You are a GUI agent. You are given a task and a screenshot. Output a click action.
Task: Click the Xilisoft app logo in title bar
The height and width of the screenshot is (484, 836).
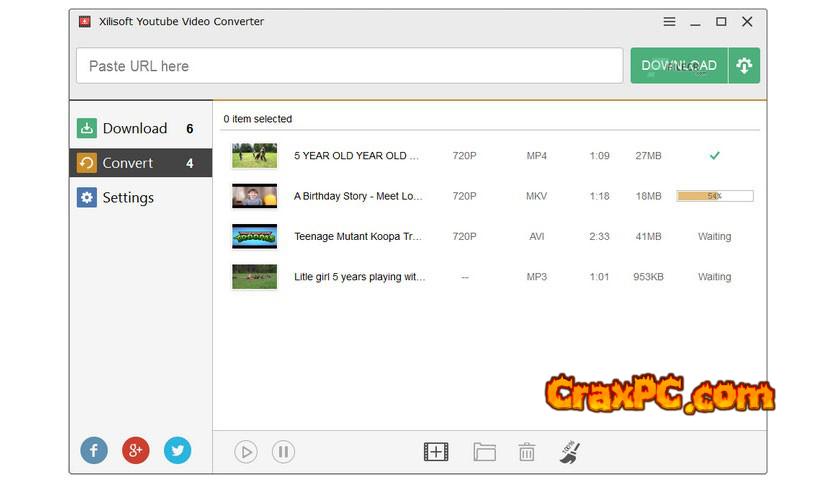point(84,21)
